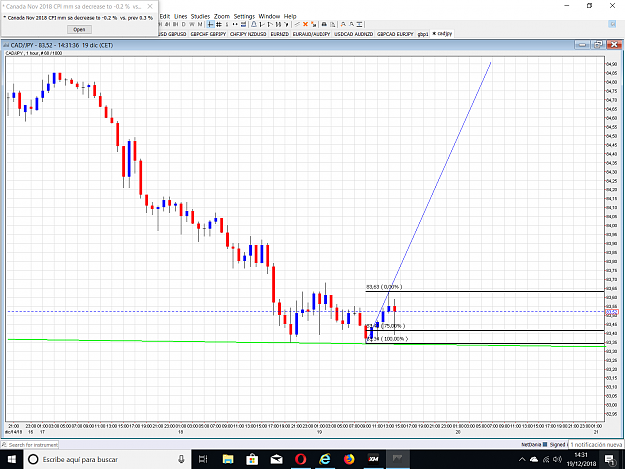Select the cadjpy tab
625x469 pixels.
442,34
